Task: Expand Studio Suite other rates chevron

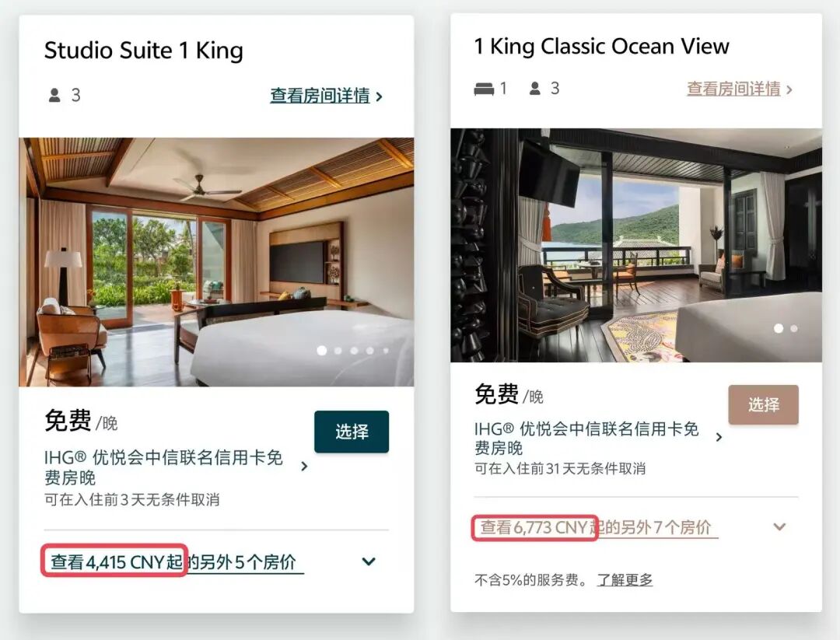Action: [369, 561]
